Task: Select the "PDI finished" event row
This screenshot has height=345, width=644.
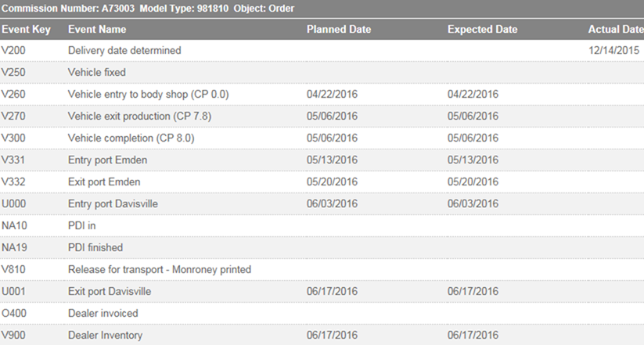Action: pyautogui.click(x=95, y=248)
